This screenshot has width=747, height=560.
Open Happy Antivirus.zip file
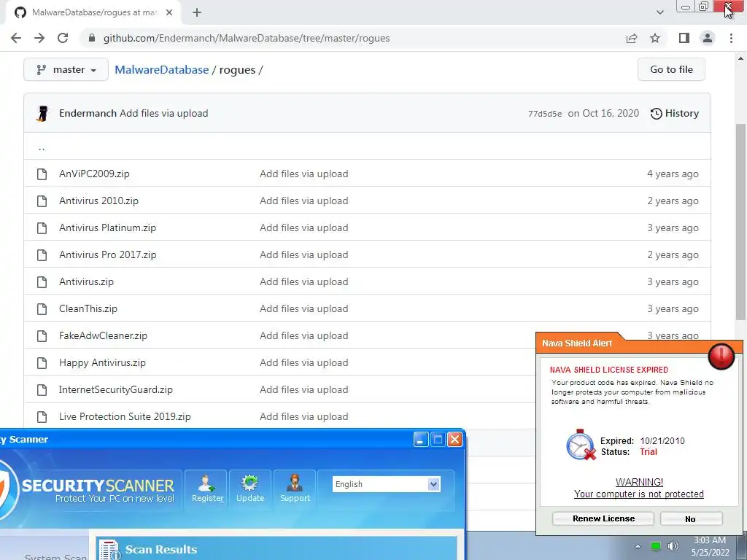102,363
